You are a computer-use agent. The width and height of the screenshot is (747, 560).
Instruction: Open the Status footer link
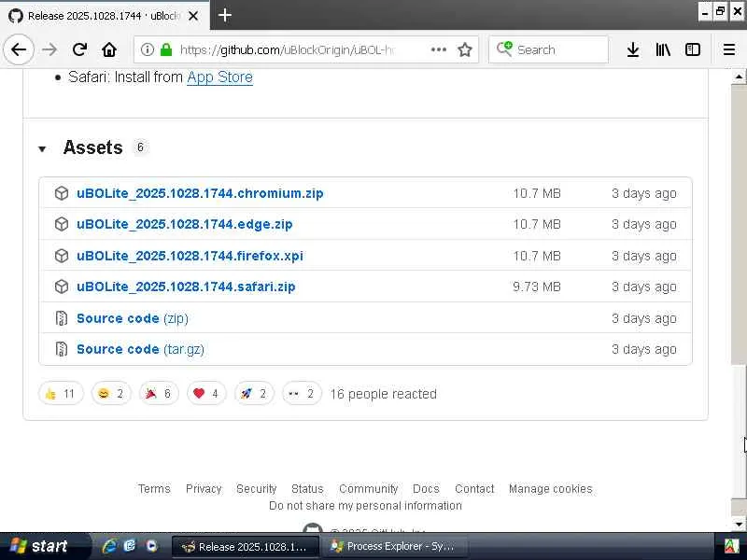[x=307, y=488]
